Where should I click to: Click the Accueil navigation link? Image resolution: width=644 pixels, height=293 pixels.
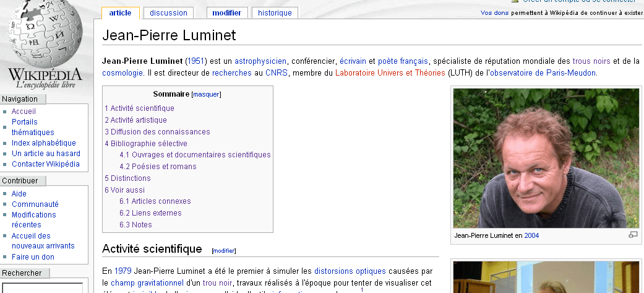click(24, 112)
